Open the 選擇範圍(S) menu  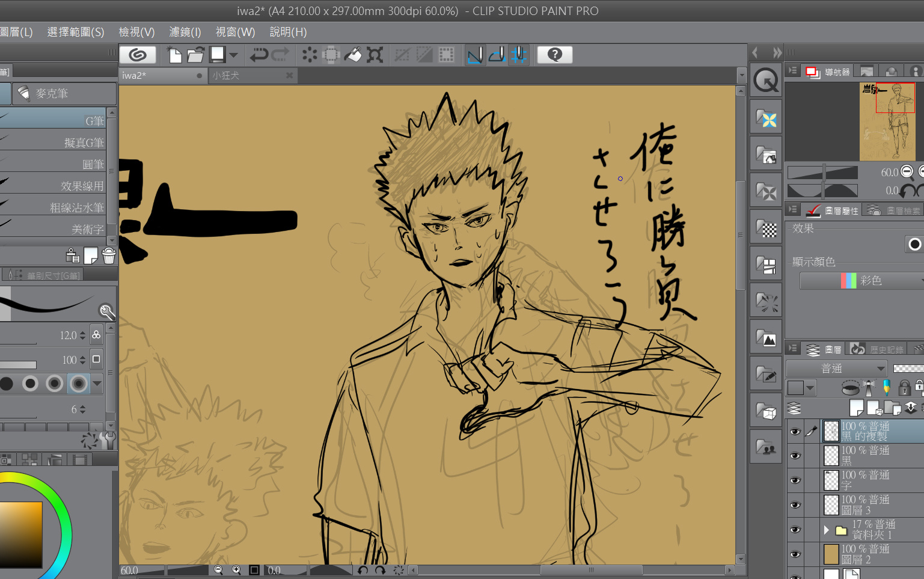pos(76,32)
